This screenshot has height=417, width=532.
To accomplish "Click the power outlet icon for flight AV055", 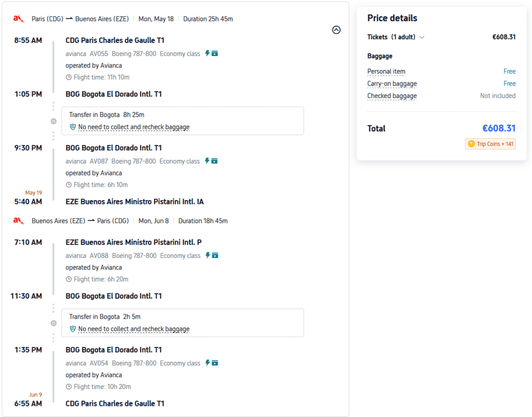I will (x=207, y=54).
